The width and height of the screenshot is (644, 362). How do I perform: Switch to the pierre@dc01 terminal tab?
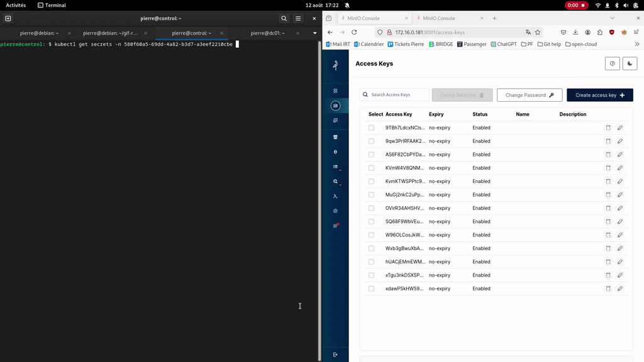coord(267,33)
